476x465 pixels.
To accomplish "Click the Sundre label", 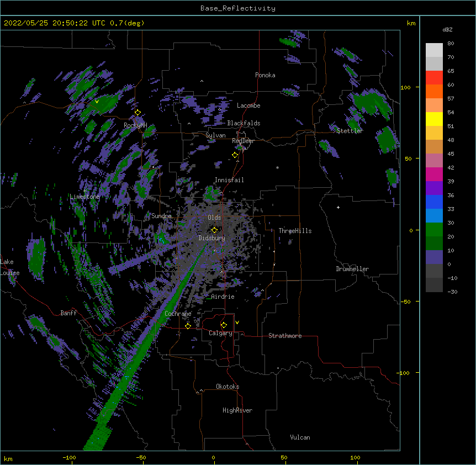I will click(x=161, y=216).
